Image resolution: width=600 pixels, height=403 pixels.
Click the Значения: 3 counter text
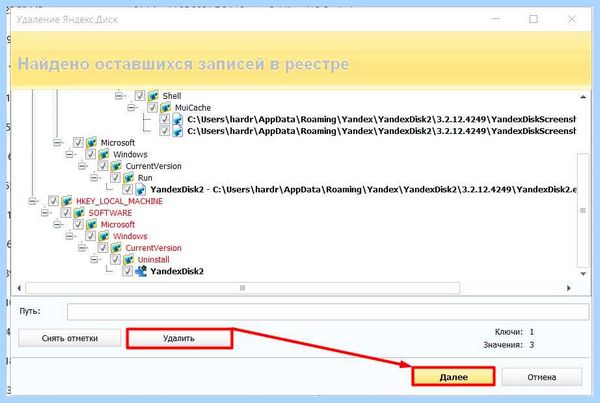[x=509, y=345]
